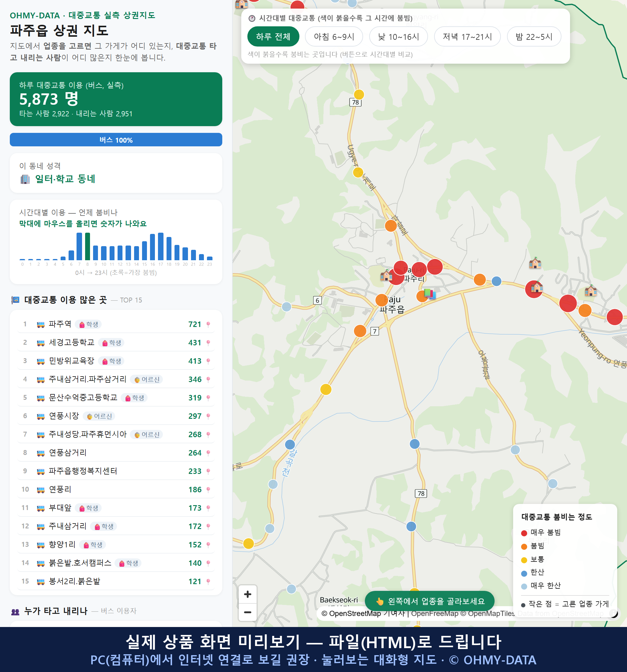Screen dimensions: 627x672
Task: Locate 향양1리 via its pin icon
Action: (208, 545)
